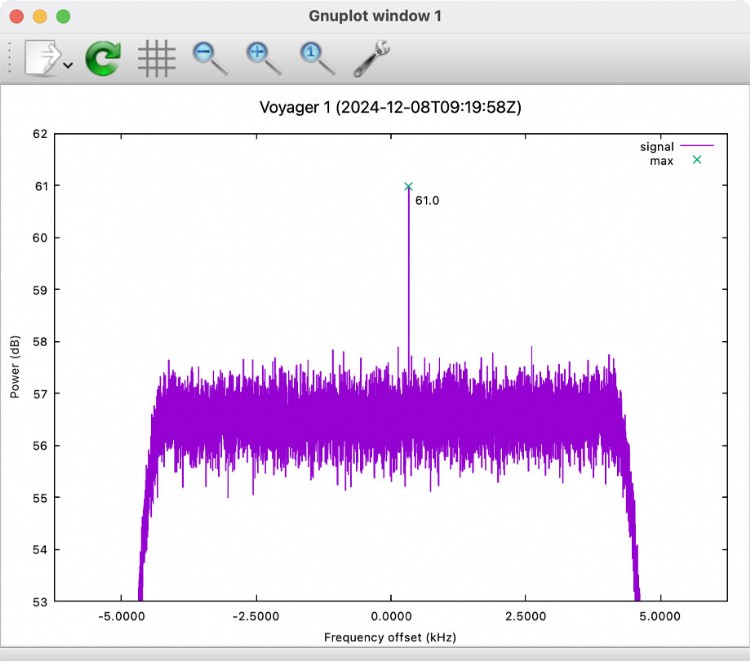The height and width of the screenshot is (661, 750).
Task: Click the 'Gnuplot window 1' title text
Action: pos(375,16)
